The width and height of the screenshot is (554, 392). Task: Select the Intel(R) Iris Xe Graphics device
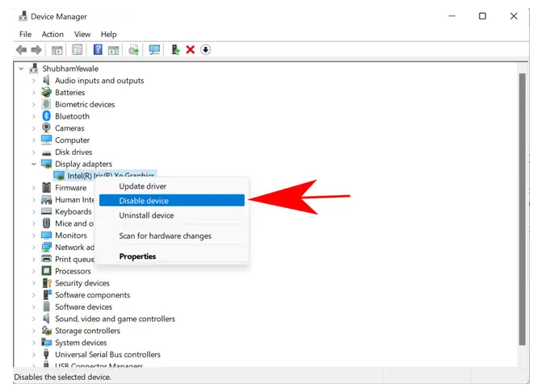point(105,175)
